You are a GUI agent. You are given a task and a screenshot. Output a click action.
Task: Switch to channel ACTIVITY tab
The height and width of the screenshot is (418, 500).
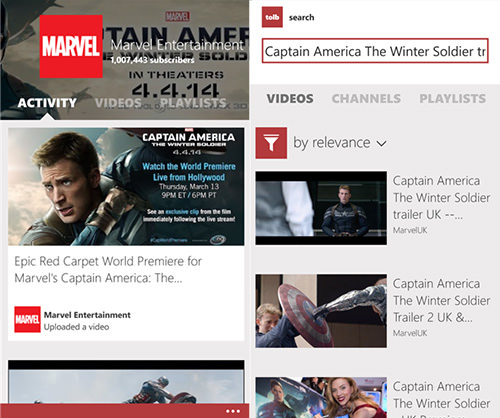[47, 103]
